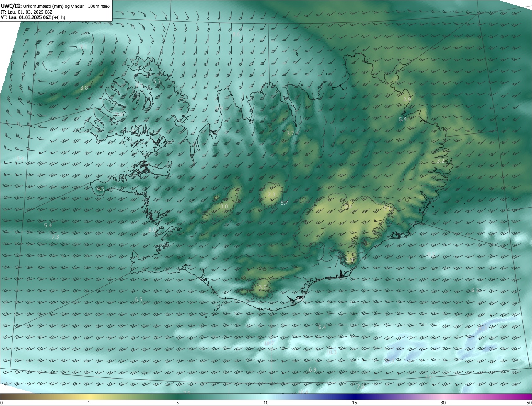The height and width of the screenshot is (406, 532).
Task: Select the 6.4 value label south of Iceland
Action: click(322, 328)
